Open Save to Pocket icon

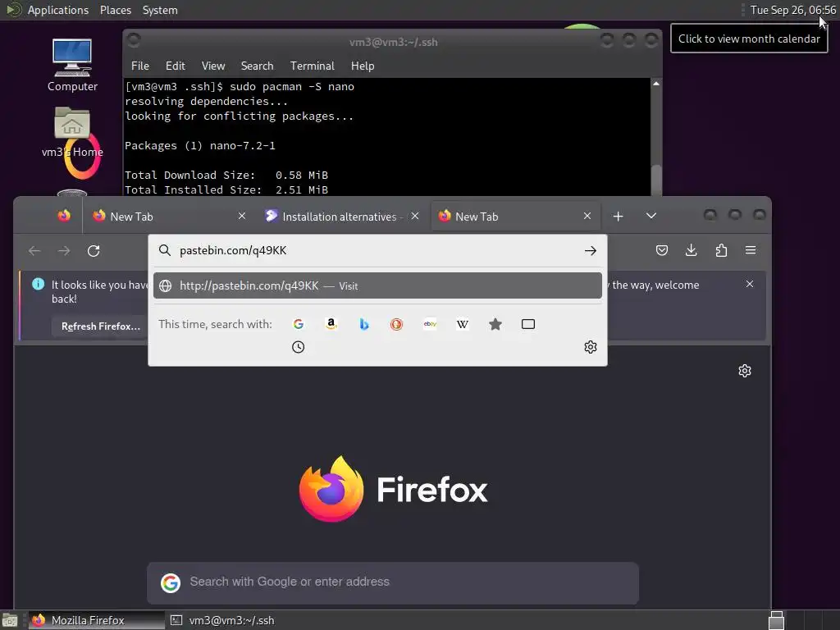point(662,250)
